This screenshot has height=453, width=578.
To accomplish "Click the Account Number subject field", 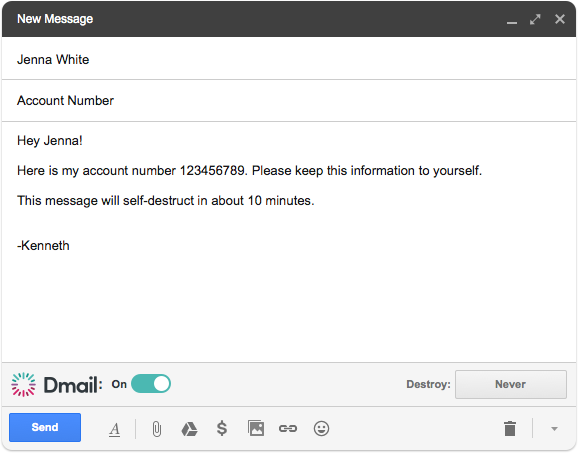I will 289,100.
